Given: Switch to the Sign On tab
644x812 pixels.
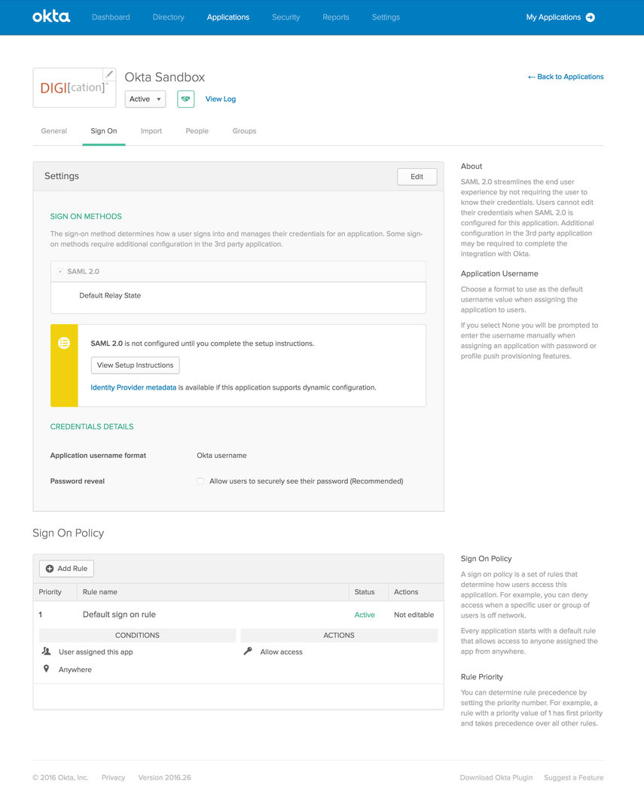Looking at the screenshot, I should (x=103, y=131).
